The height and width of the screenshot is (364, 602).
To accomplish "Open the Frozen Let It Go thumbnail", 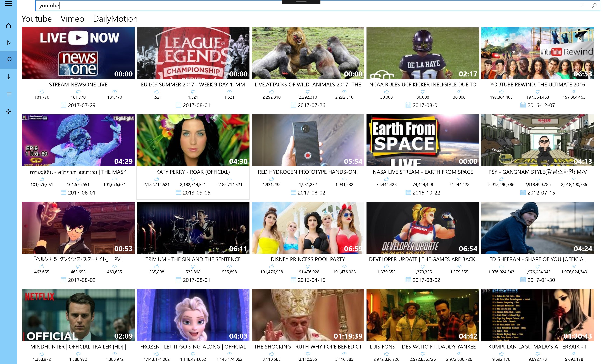I will (x=193, y=315).
